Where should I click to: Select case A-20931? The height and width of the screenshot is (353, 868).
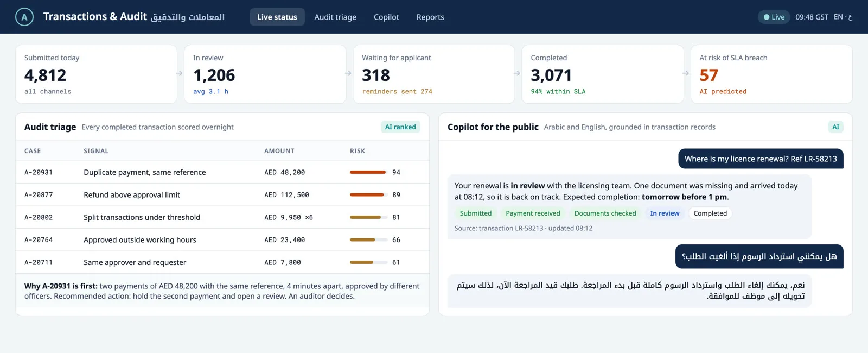tap(39, 172)
